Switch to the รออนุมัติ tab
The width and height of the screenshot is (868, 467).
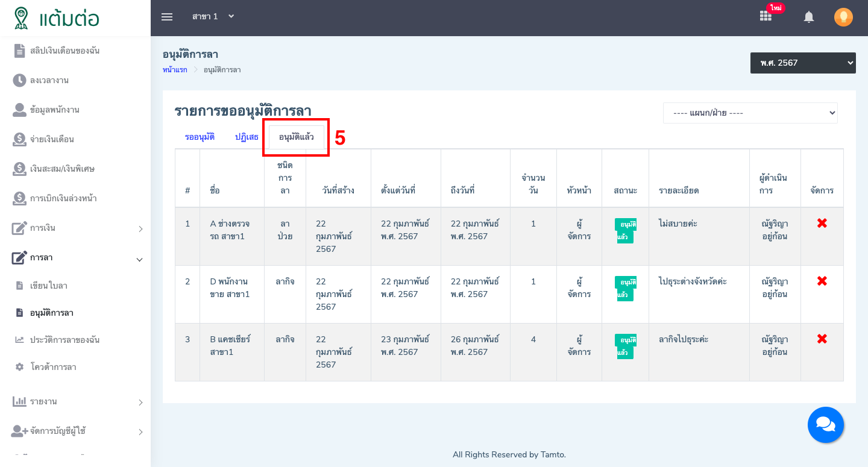[200, 137]
